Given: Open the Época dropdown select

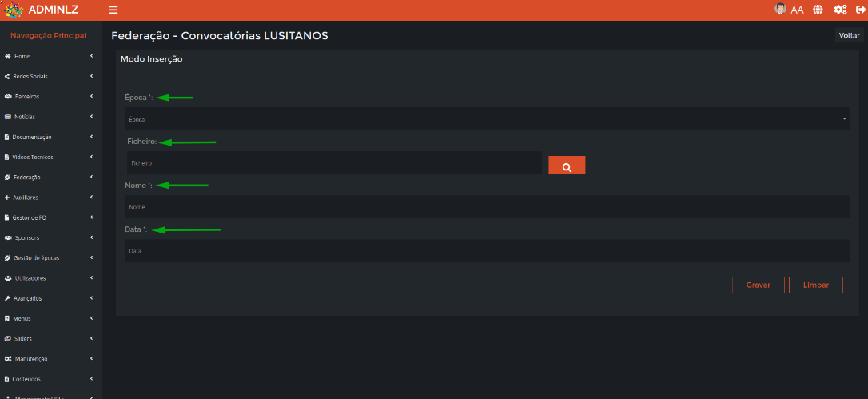Looking at the screenshot, I should click(487, 118).
